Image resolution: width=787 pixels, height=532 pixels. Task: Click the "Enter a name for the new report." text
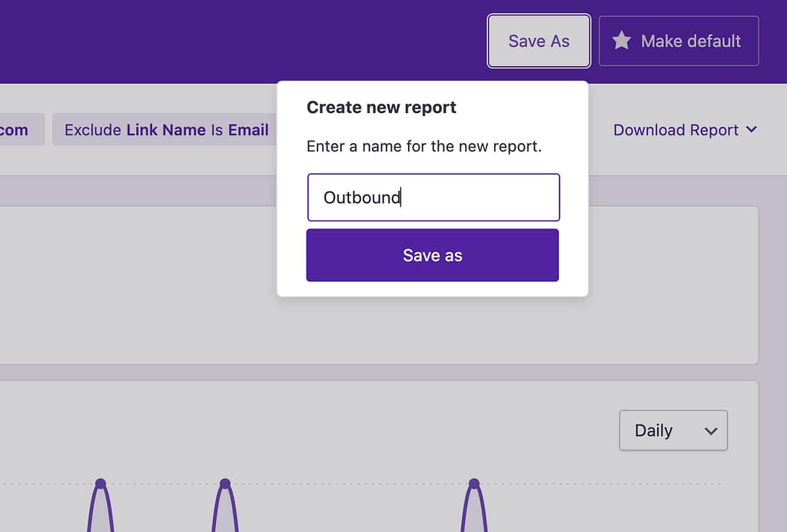(x=424, y=146)
